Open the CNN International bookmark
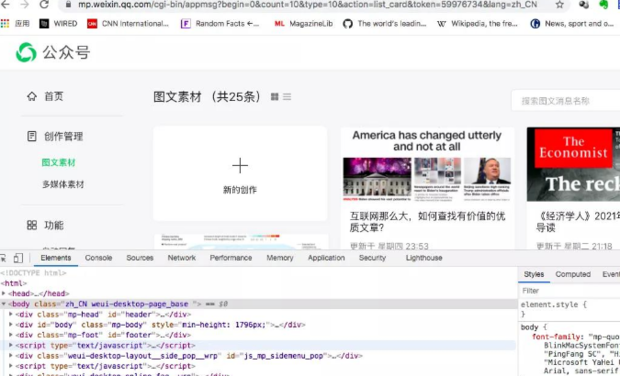 click(128, 24)
